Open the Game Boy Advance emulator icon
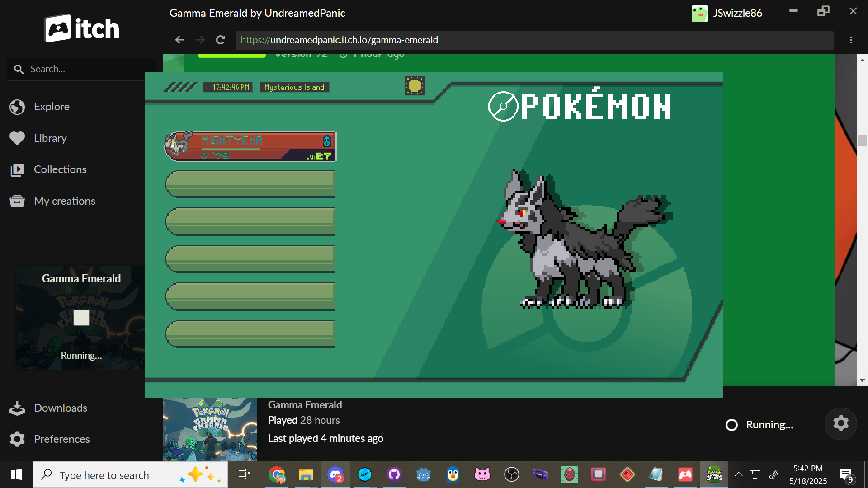This screenshot has width=868, height=488. tap(540, 475)
